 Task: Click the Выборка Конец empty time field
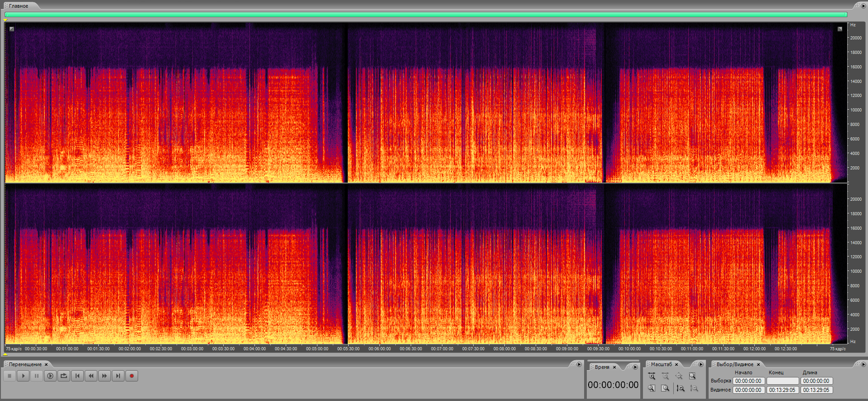(x=782, y=381)
